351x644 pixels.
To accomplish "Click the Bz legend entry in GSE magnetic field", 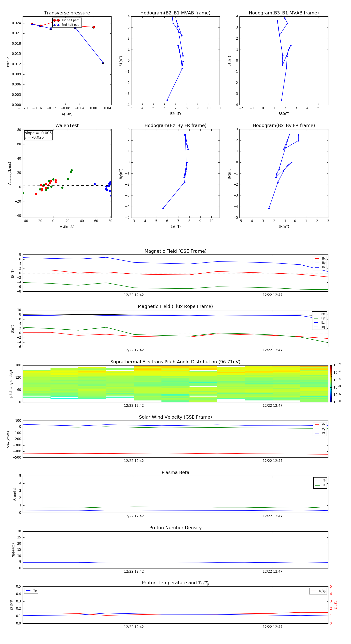I will pos(320,267).
